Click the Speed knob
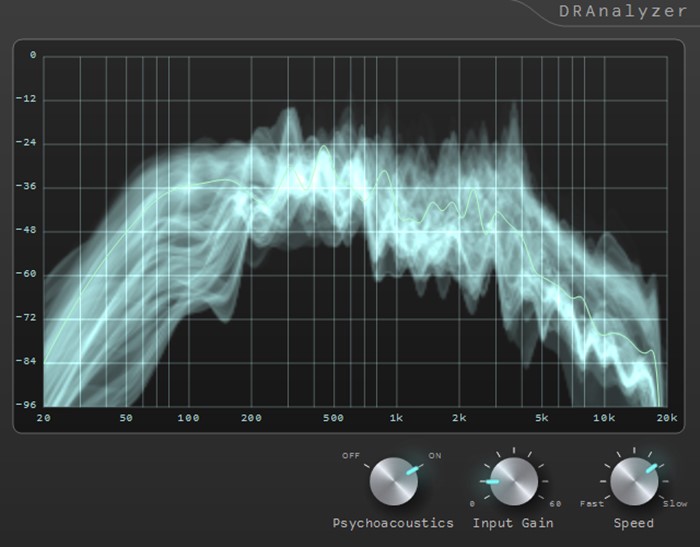This screenshot has height=547, width=700. click(634, 483)
